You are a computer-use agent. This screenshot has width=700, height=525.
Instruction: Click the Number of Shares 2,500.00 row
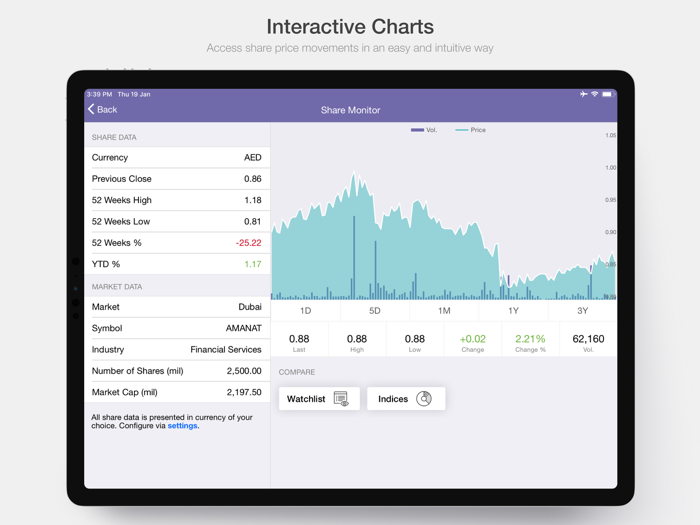[x=177, y=371]
